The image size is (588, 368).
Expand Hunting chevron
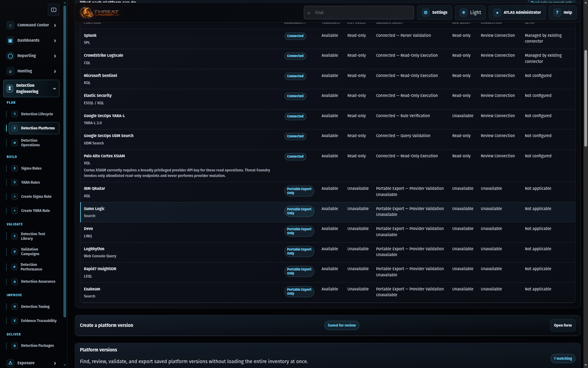[55, 71]
